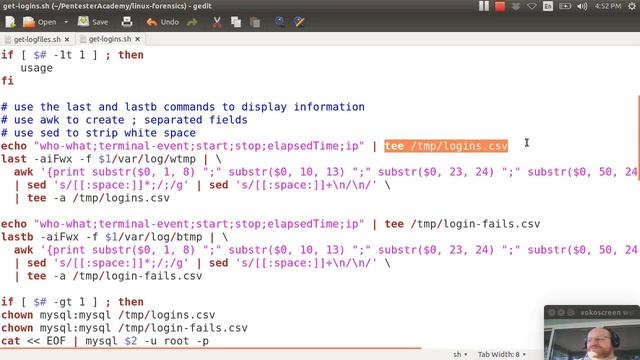Image resolution: width=640 pixels, height=360 pixels.
Task: Open the Wi-Fi network indicator
Action: tap(531, 6)
